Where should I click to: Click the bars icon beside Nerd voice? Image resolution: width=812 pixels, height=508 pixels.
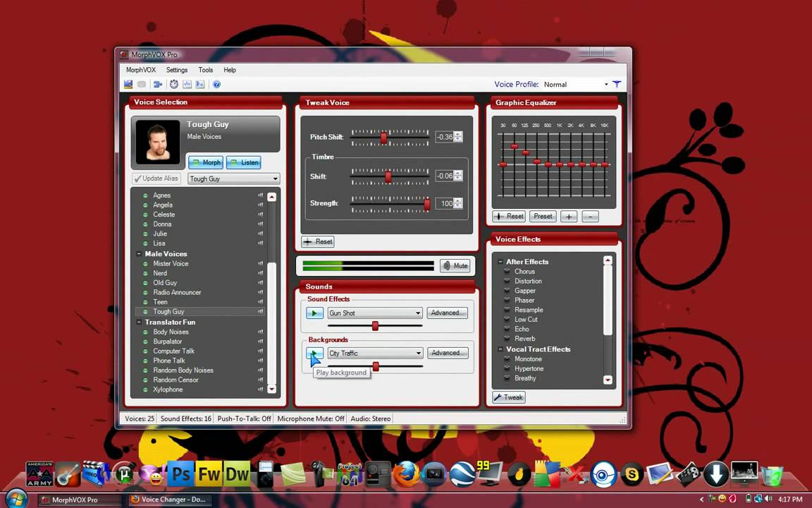[261, 273]
